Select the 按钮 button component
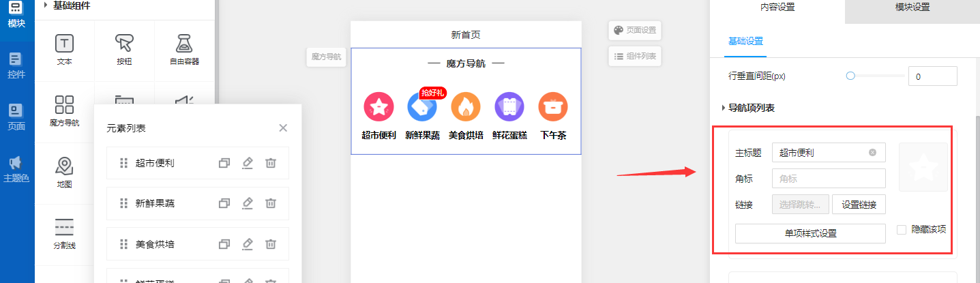980x283 pixels. pos(123,50)
